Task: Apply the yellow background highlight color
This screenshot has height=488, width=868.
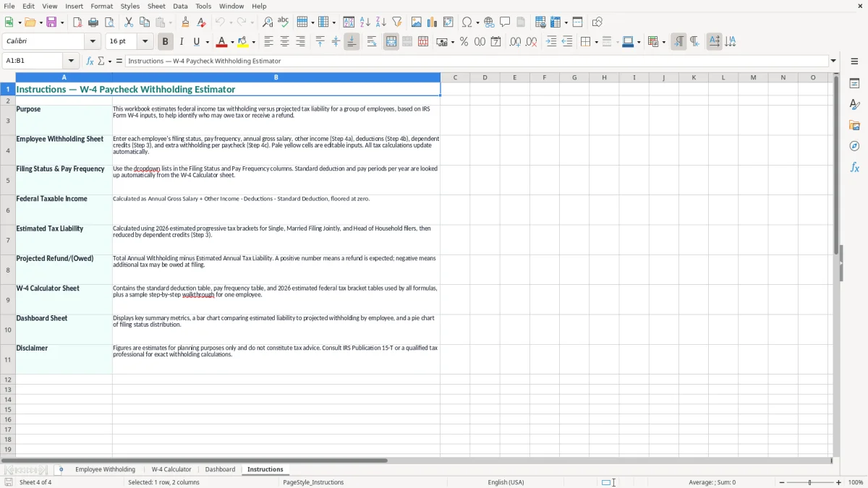Action: 243,42
